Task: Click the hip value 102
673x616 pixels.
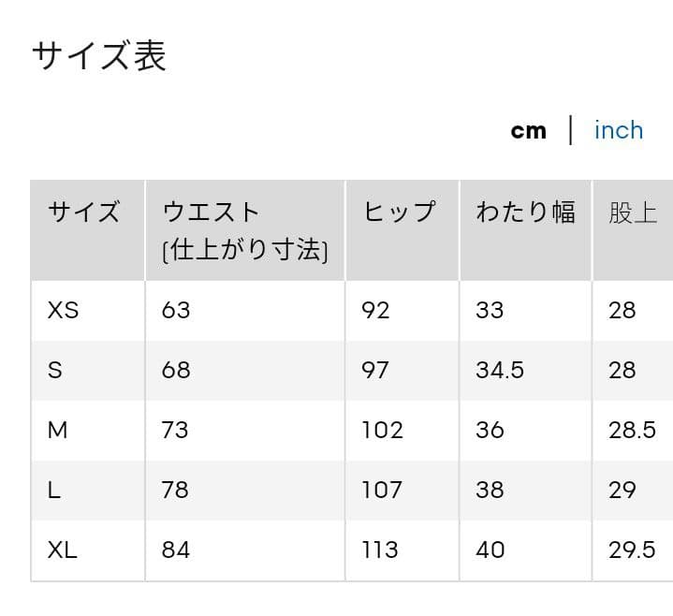Action: pos(382,430)
